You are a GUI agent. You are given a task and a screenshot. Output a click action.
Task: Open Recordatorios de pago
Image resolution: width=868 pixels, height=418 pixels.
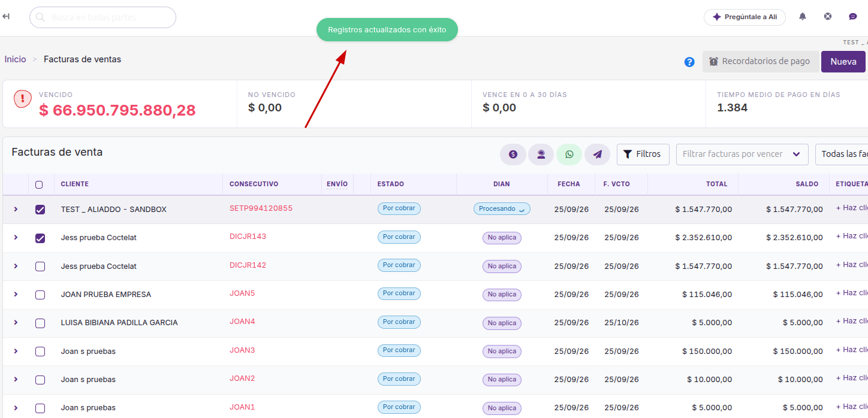[760, 62]
